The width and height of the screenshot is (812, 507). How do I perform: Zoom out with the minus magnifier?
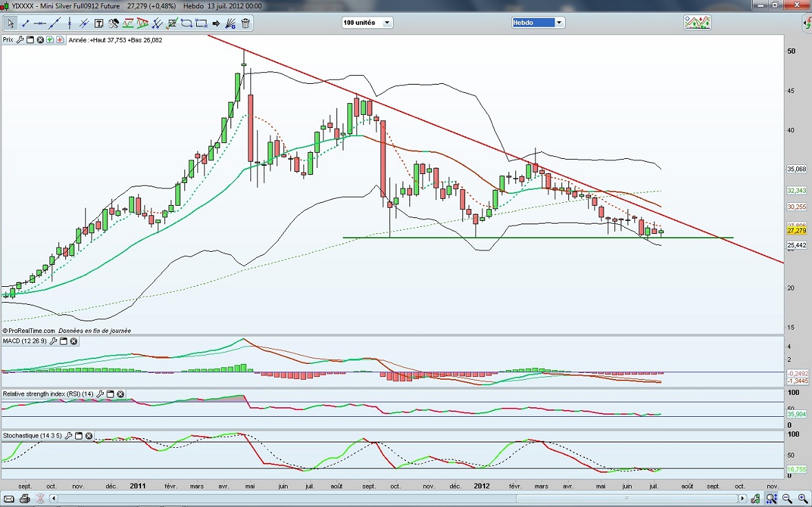[x=787, y=498]
